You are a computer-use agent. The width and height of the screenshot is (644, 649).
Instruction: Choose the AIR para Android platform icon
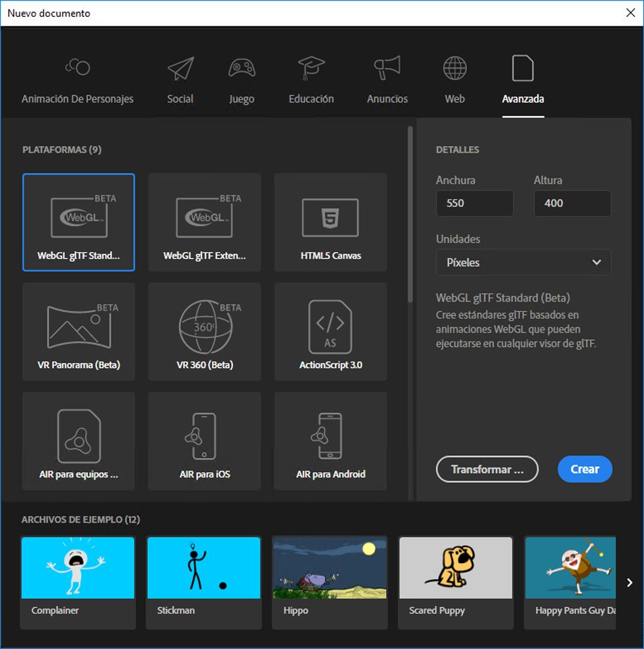pos(329,440)
